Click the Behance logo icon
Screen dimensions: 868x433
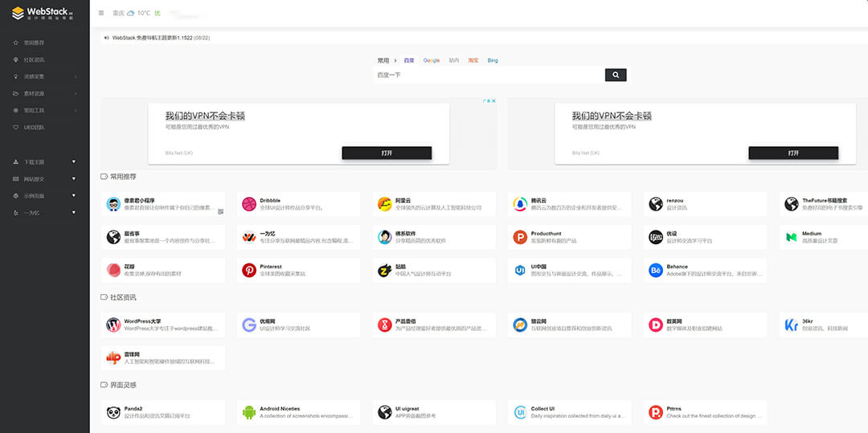656,271
